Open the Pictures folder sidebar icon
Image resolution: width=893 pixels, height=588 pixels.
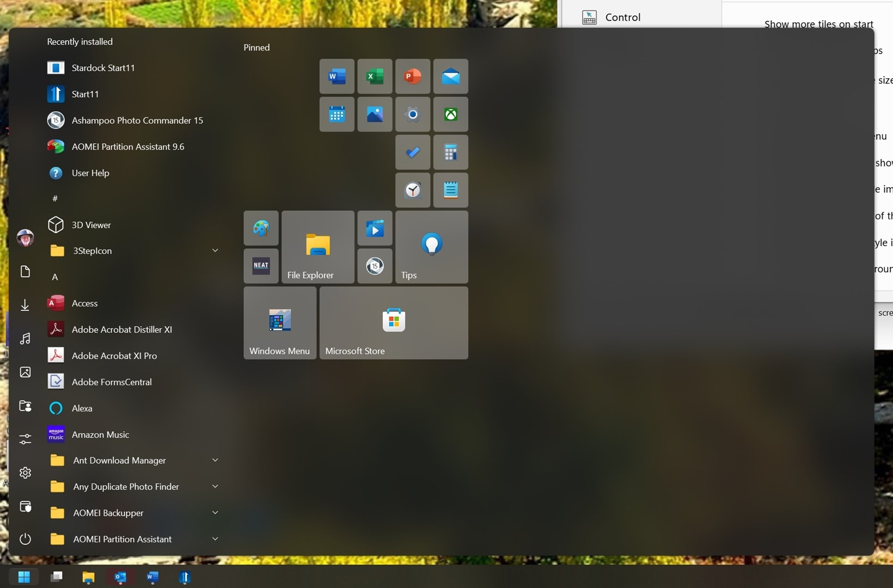(x=25, y=372)
